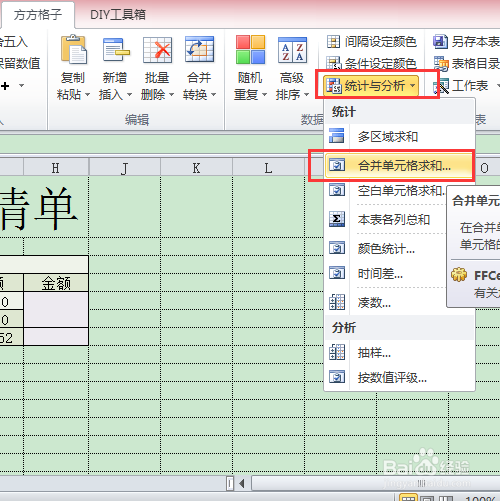The height and width of the screenshot is (501, 500).
Task: Click the 工作表 button
Action: pos(466,86)
